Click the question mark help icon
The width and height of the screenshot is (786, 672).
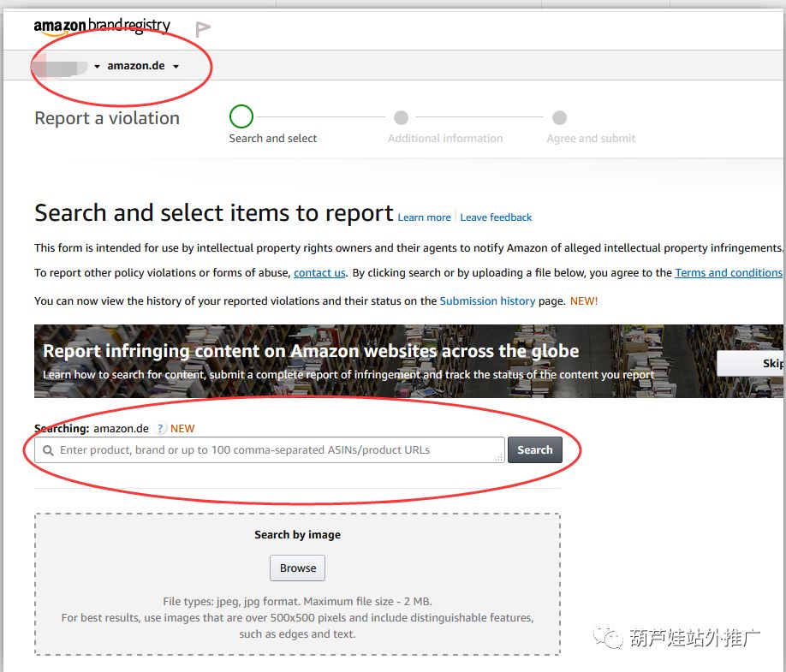(x=160, y=429)
